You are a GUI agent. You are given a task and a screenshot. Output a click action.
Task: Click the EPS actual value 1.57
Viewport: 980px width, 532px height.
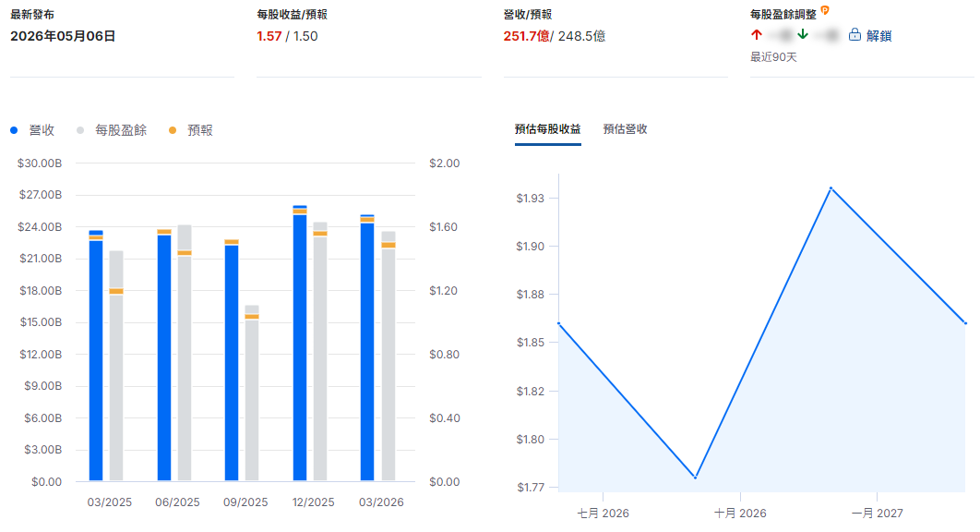pos(269,36)
